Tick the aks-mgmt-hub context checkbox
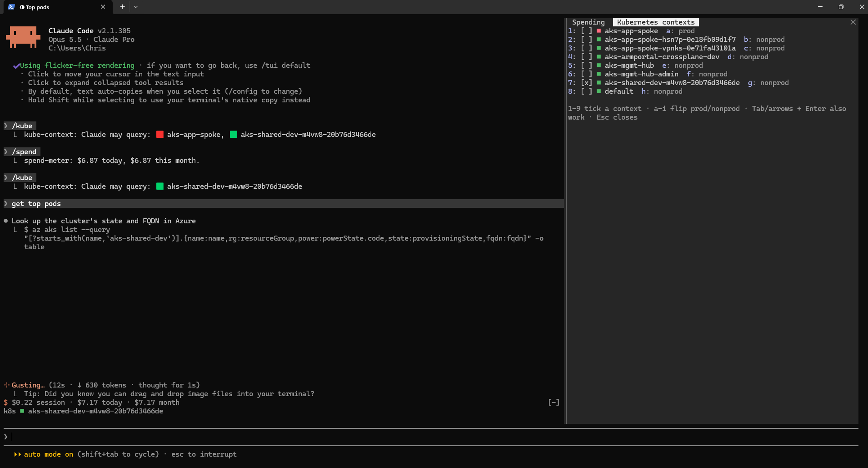The image size is (868, 468). click(586, 65)
